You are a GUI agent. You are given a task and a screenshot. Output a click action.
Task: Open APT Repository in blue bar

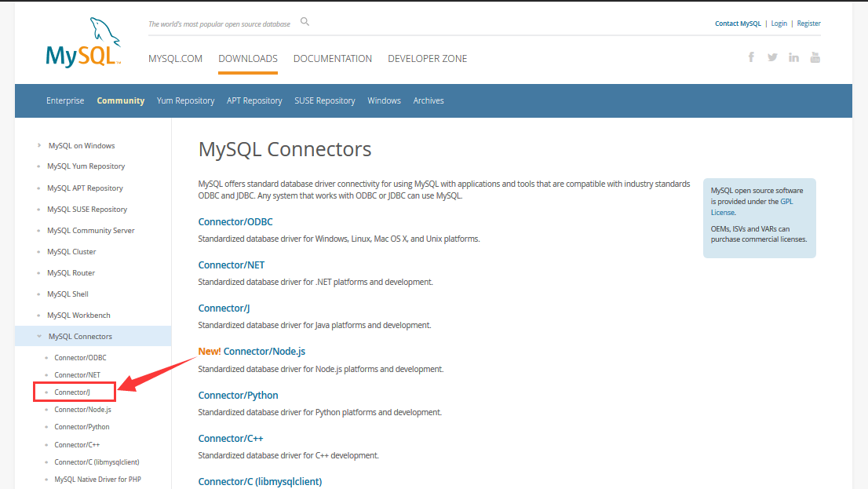pyautogui.click(x=254, y=100)
